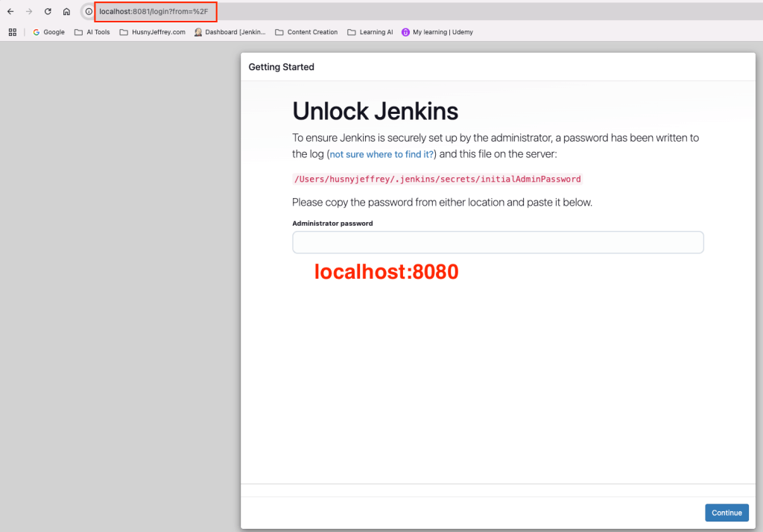
Task: Open the AI Tools bookmark folder
Action: [x=92, y=32]
